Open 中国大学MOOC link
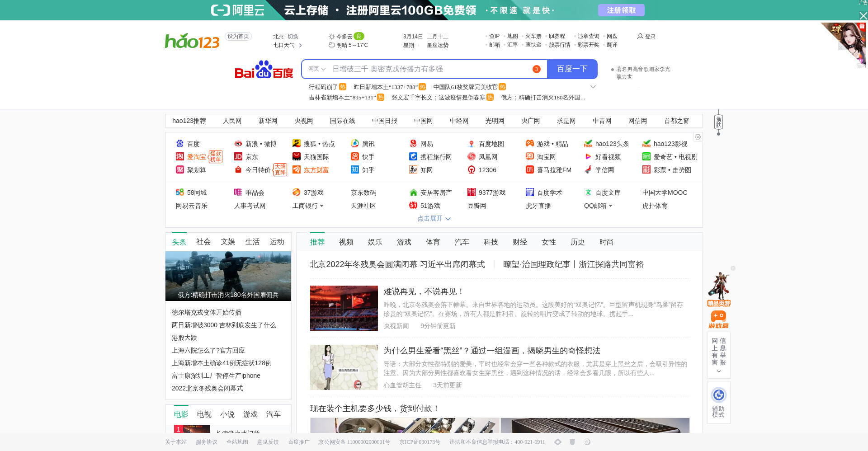The image size is (868, 451). pyautogui.click(x=665, y=193)
